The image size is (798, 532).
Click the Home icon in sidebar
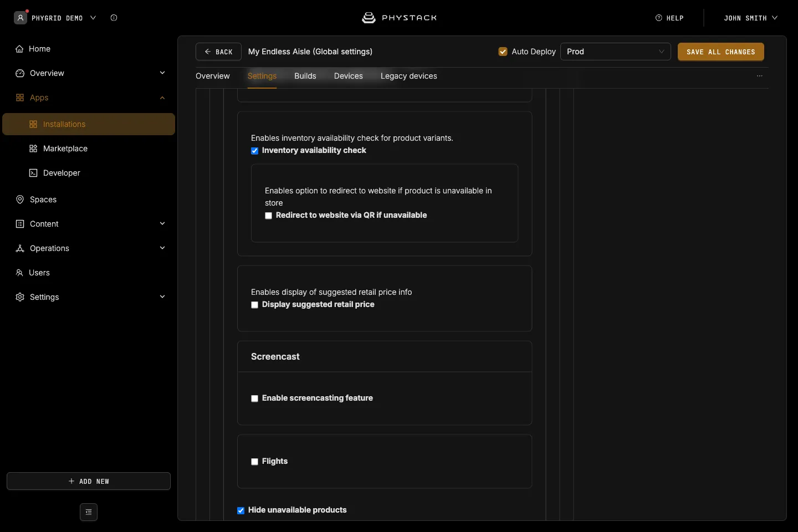tap(19, 49)
